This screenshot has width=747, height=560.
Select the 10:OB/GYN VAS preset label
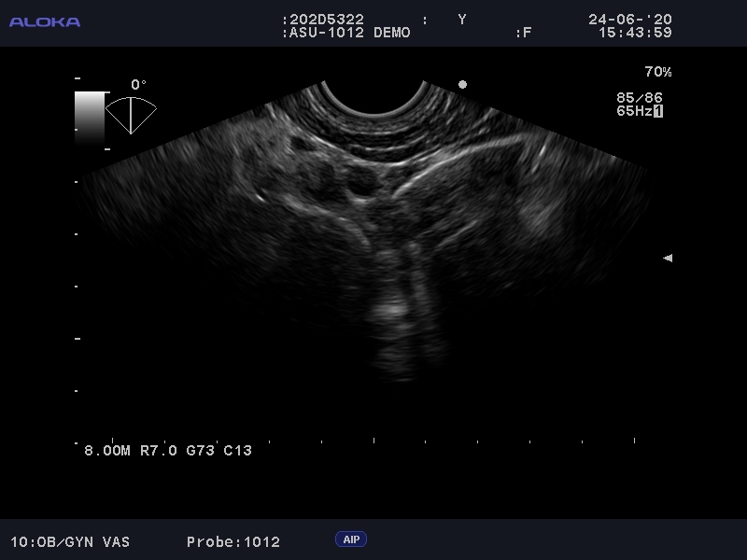(x=70, y=541)
